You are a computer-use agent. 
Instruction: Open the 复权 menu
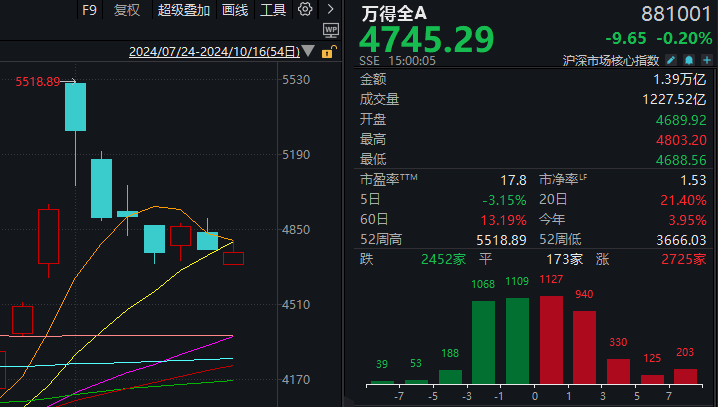pos(127,10)
